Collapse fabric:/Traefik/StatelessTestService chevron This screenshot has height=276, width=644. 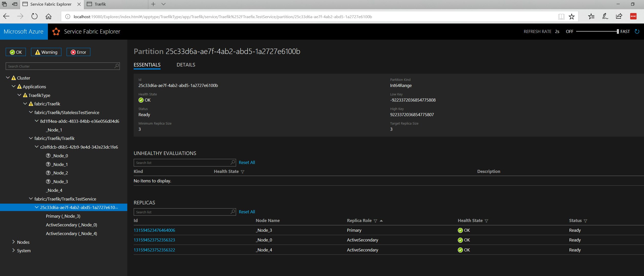31,112
